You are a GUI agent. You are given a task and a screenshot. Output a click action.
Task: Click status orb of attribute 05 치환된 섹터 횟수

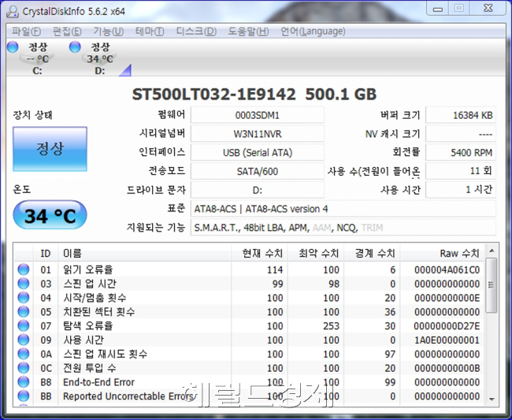pos(23,311)
